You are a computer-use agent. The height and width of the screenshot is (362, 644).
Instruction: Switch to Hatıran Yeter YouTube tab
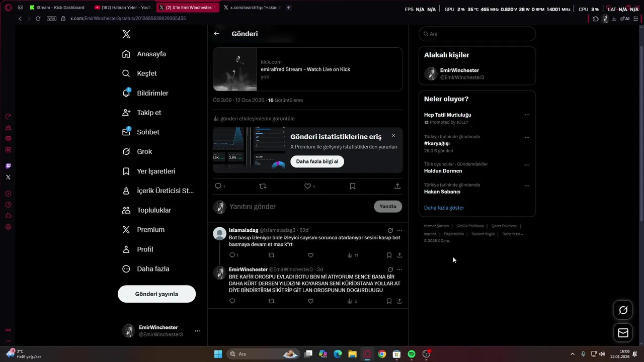click(123, 8)
